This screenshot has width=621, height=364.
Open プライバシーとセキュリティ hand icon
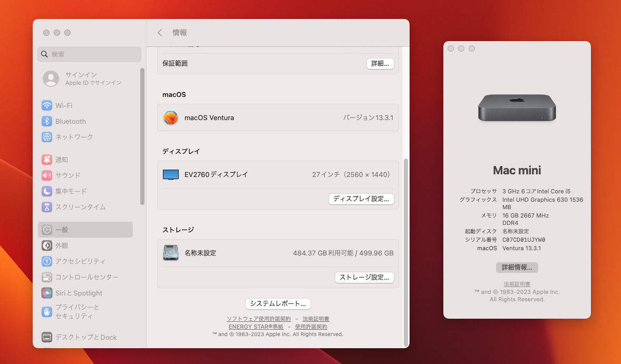pos(47,311)
